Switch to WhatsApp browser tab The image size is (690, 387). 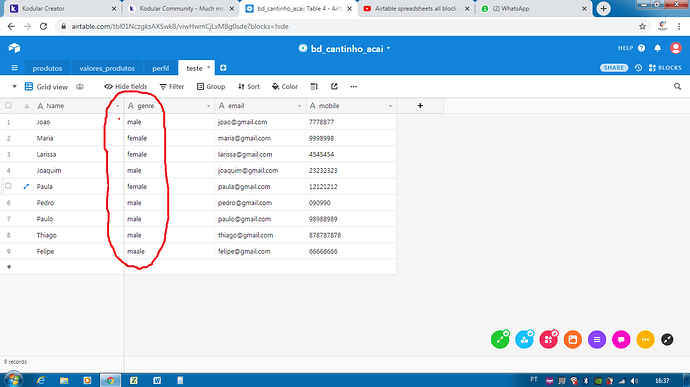533,8
